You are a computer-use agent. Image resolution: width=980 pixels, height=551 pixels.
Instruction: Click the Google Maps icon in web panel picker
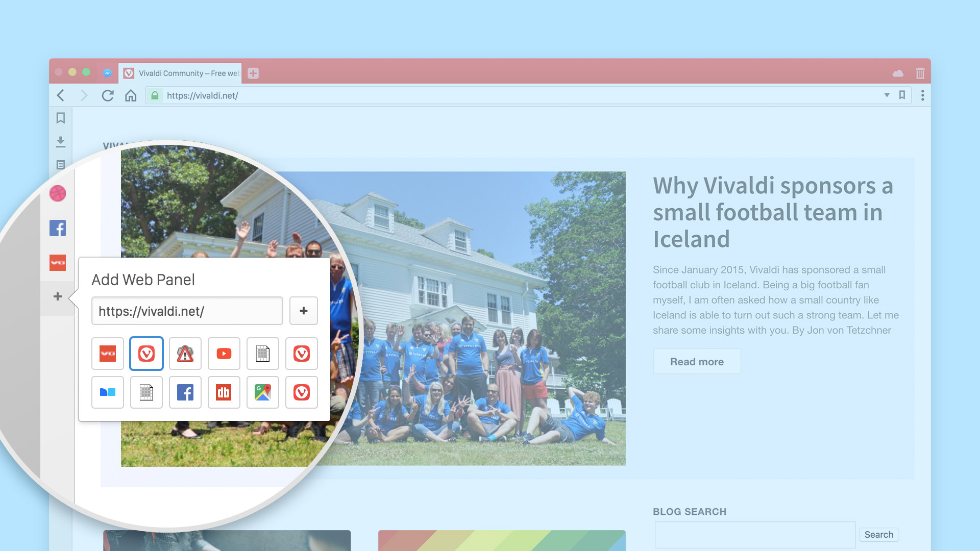click(262, 392)
